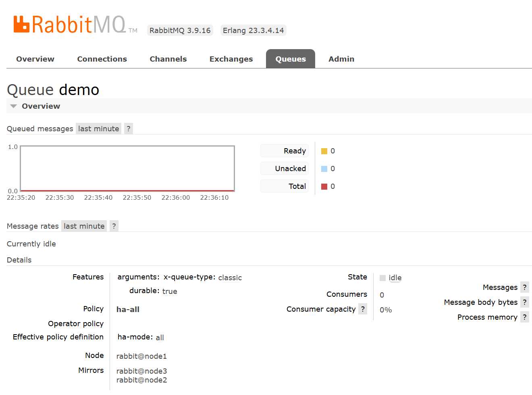Change Queued messages last minute range
Image resolution: width=532 pixels, height=395 pixels.
99,129
